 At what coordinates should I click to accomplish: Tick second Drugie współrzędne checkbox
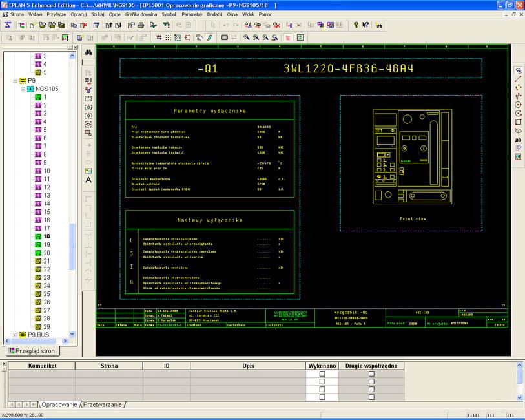[x=371, y=381]
